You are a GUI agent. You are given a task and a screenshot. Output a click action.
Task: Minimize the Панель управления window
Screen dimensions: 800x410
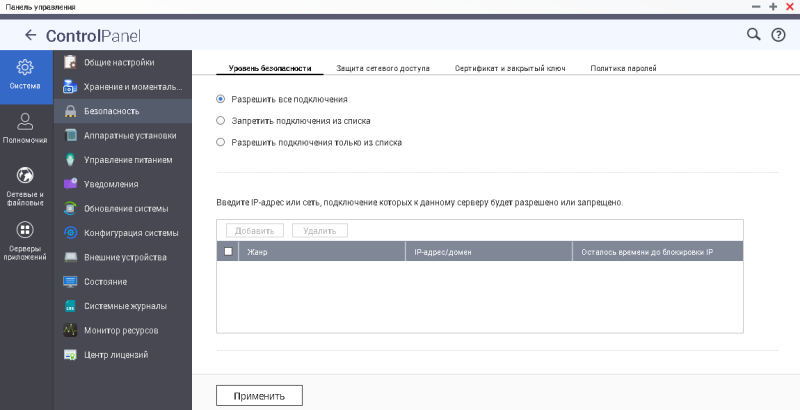click(756, 7)
